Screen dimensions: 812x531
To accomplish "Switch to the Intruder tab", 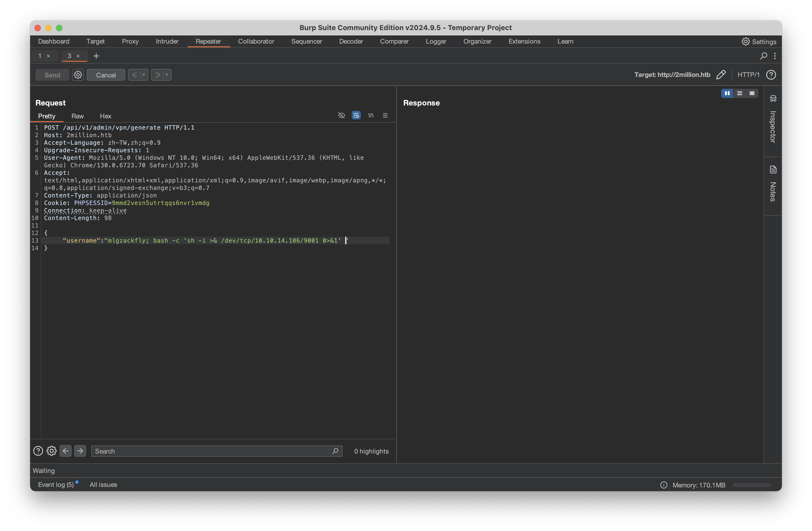I will point(167,41).
